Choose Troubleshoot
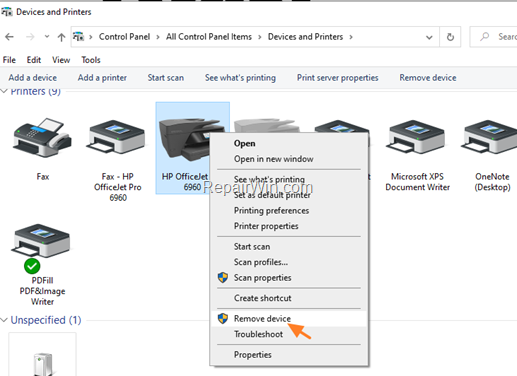This screenshot has width=517, height=376. point(289,334)
